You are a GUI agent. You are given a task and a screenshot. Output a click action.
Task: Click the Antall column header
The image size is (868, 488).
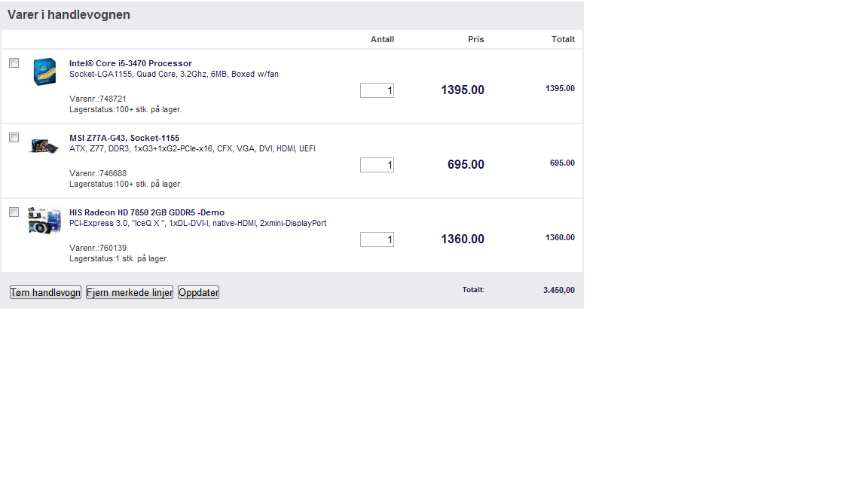(x=382, y=39)
